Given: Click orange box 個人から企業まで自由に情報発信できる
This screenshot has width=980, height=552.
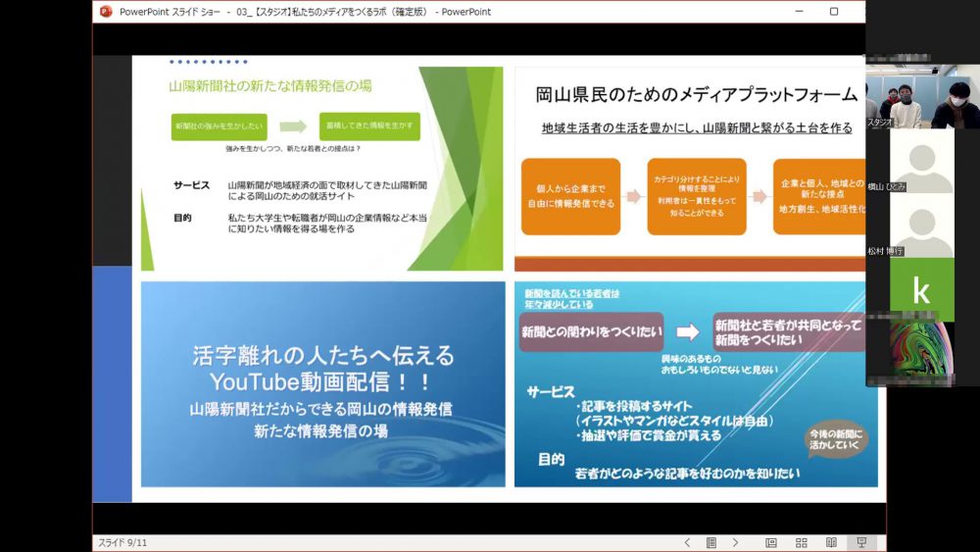Looking at the screenshot, I should pos(570,196).
